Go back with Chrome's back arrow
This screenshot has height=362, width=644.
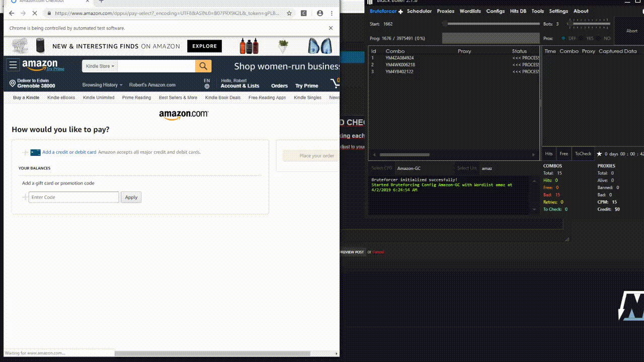tap(11, 13)
